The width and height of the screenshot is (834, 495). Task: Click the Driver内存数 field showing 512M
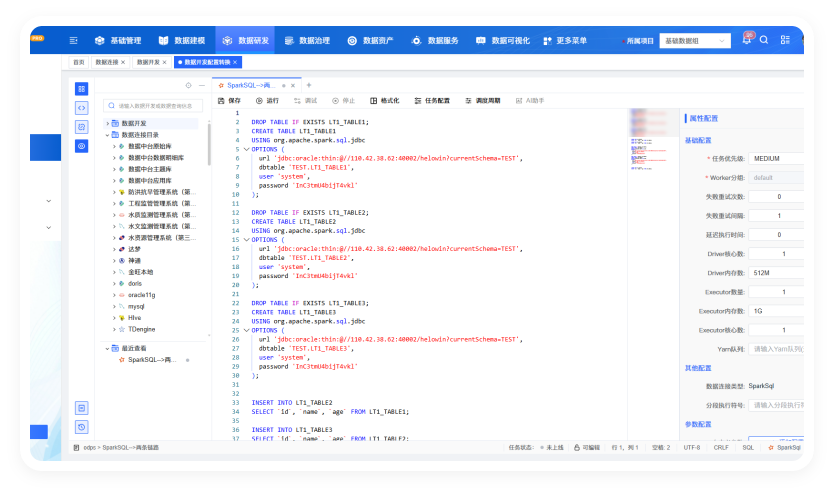coord(776,273)
